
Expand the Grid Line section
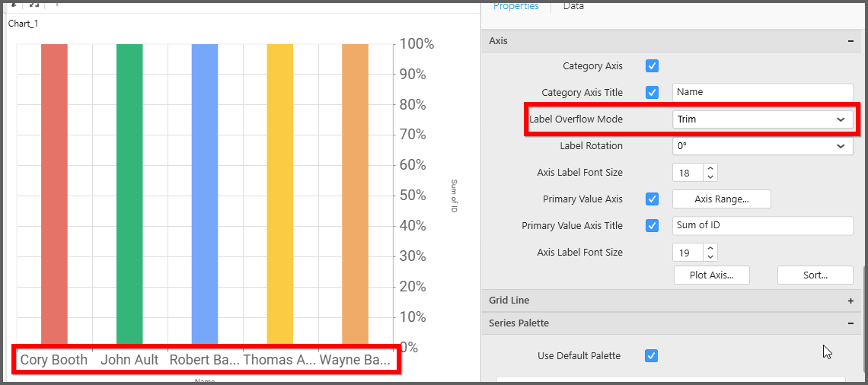coord(850,301)
